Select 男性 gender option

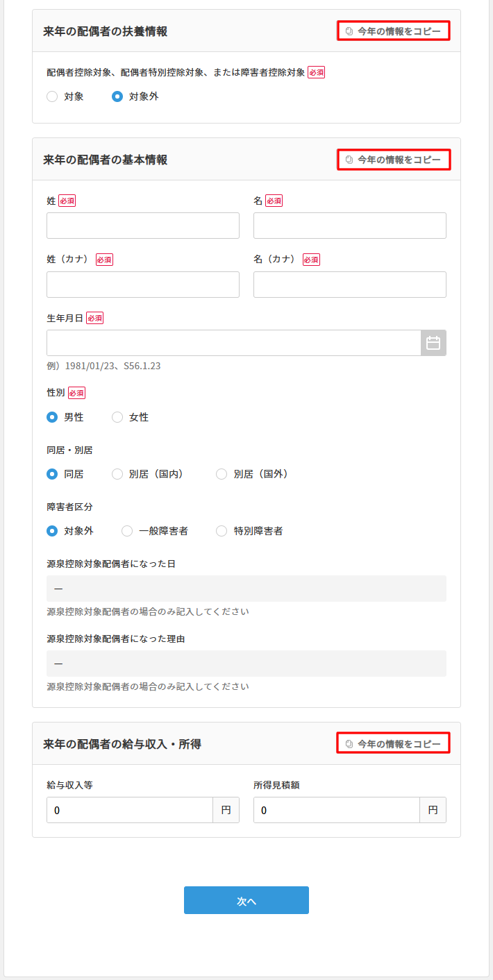[52, 417]
